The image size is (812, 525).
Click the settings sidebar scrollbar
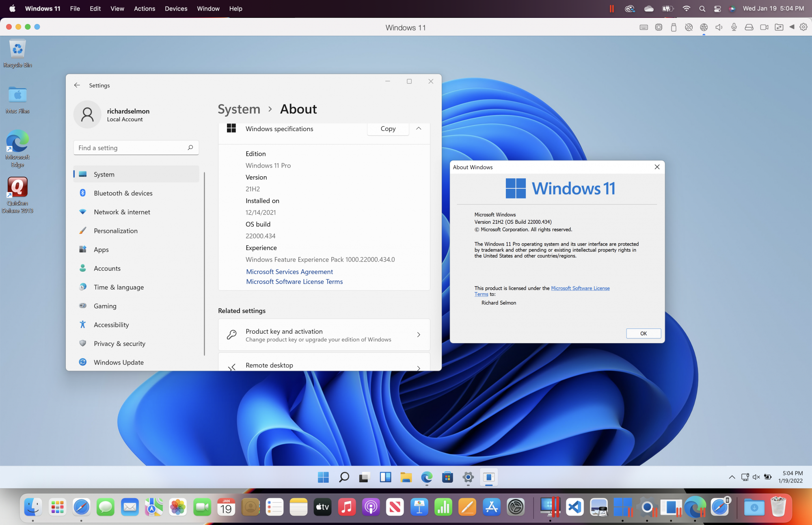(204, 264)
